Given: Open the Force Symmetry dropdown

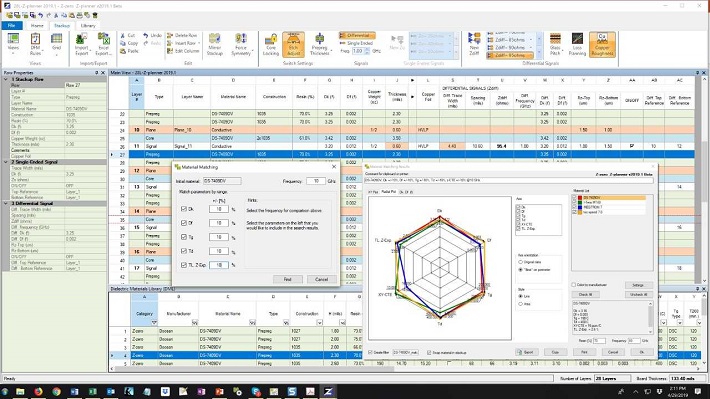Looking at the screenshot, I should pos(241,44).
